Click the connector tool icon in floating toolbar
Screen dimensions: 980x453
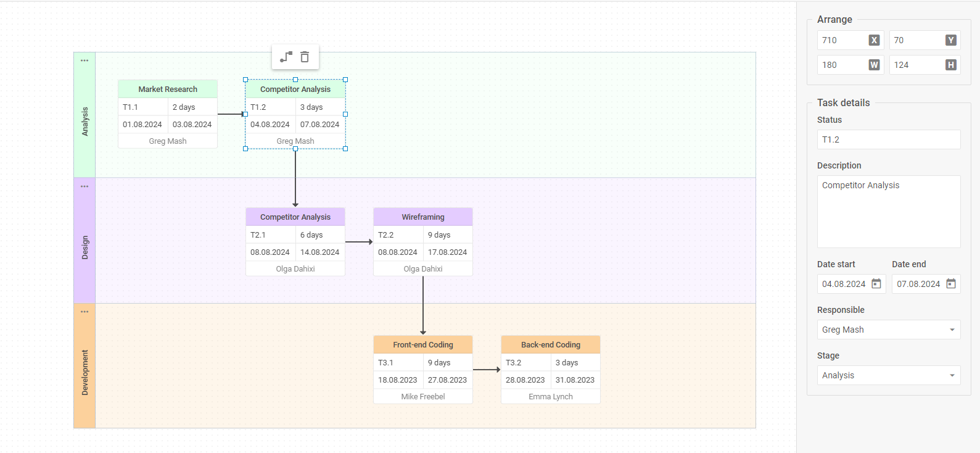pyautogui.click(x=286, y=57)
